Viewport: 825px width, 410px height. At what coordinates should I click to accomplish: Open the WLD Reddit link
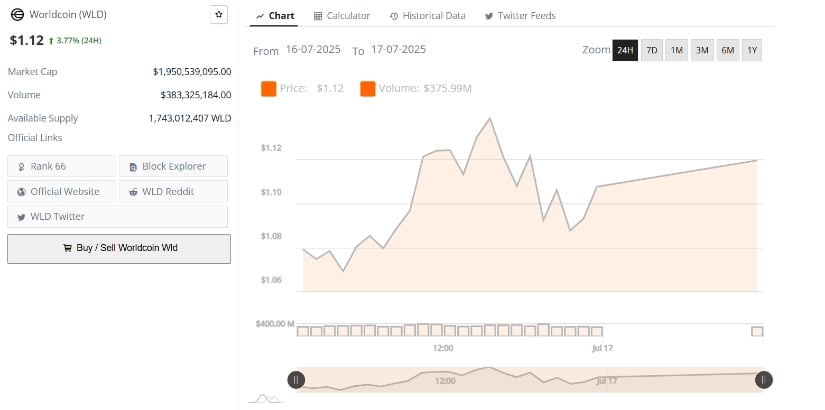(x=174, y=192)
